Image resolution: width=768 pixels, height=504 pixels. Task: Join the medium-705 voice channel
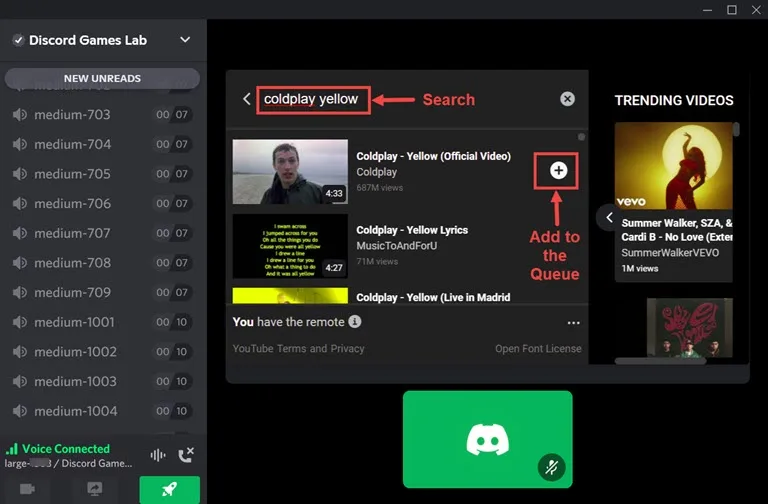(102, 174)
